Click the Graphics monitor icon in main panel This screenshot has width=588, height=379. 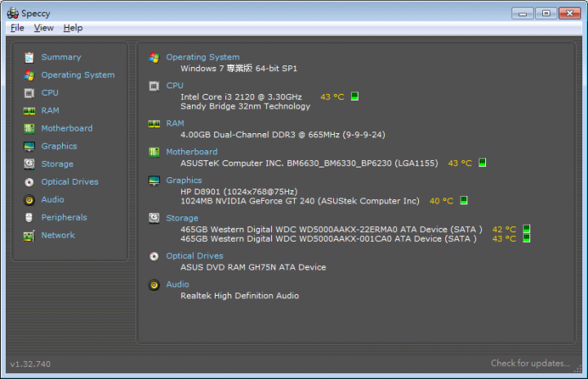point(154,181)
